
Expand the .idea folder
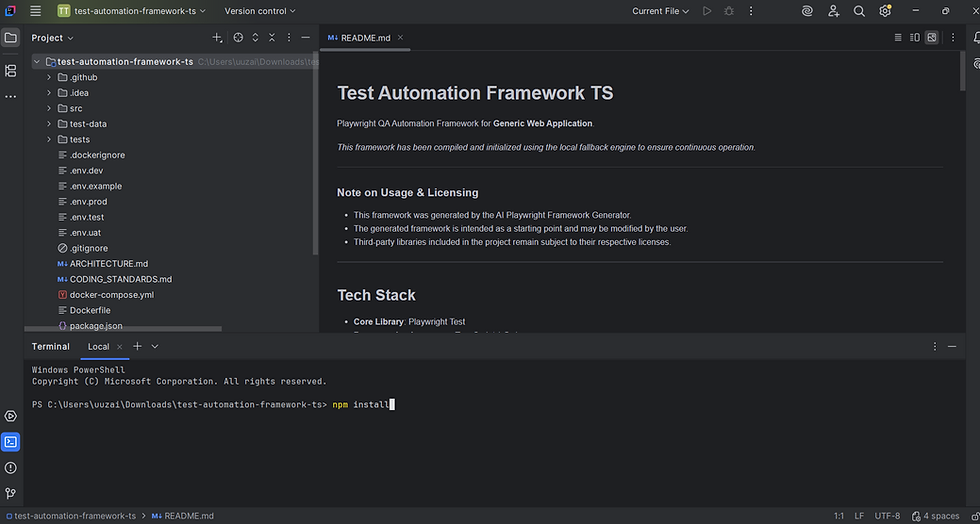49,93
